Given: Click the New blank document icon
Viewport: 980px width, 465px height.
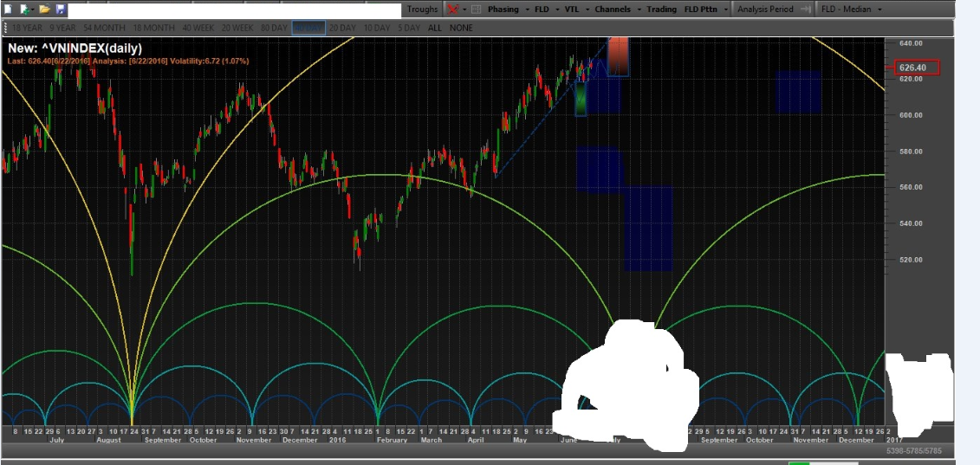Looking at the screenshot, I should point(8,10).
